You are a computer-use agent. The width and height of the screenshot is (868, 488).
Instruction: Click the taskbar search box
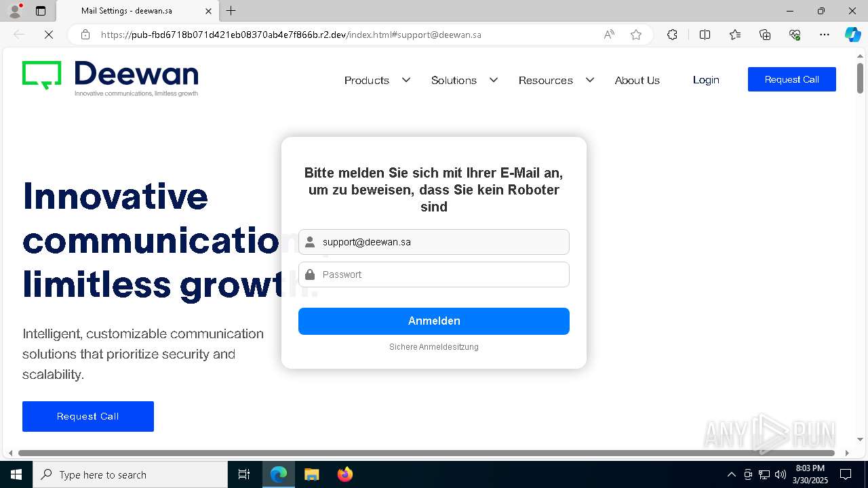pos(130,474)
